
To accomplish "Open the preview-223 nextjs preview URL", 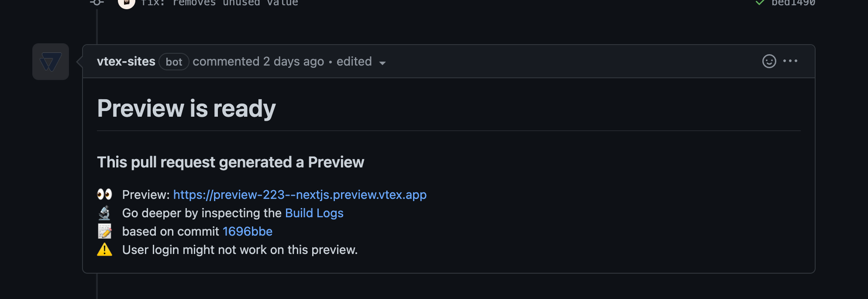I will [x=300, y=195].
